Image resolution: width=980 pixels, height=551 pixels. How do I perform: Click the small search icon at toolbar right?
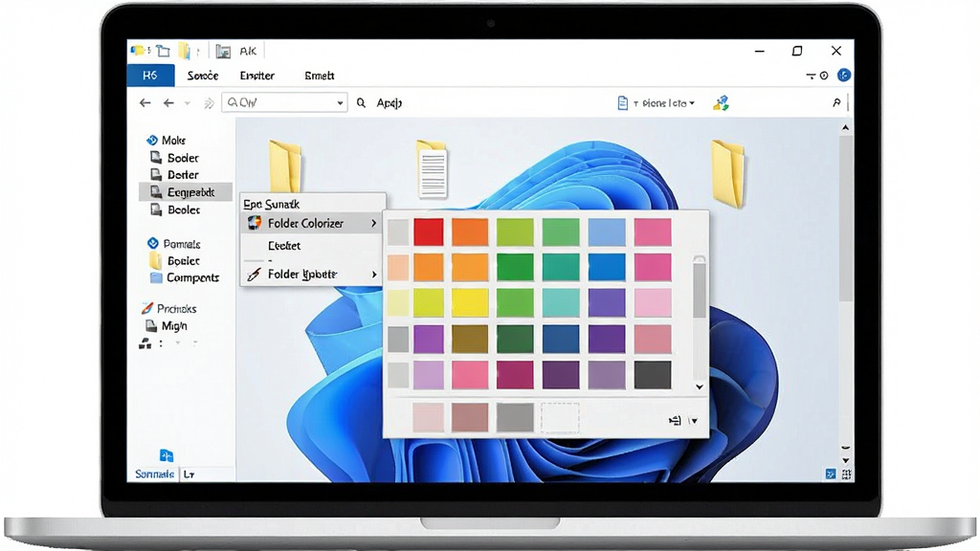836,102
